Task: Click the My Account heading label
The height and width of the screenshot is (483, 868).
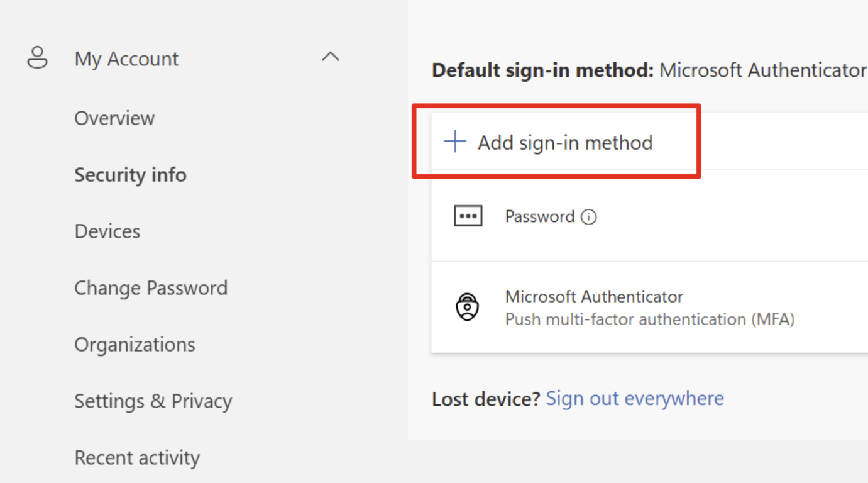Action: pos(126,58)
